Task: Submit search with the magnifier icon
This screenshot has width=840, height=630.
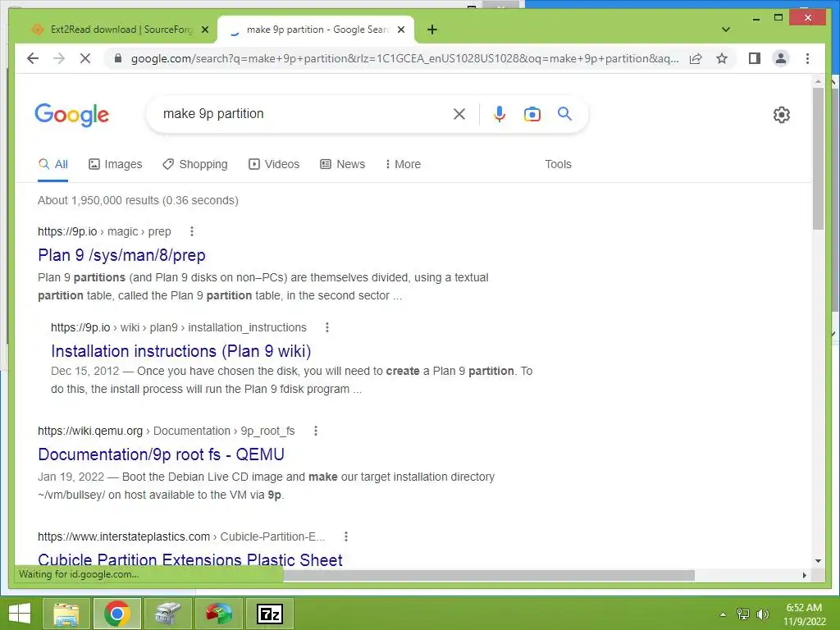Action: pos(564,113)
